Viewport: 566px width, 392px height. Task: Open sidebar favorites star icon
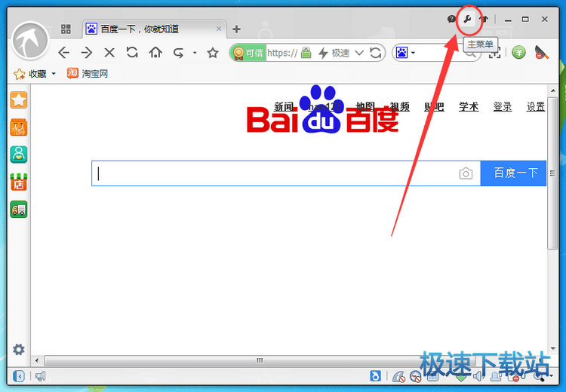coord(19,100)
